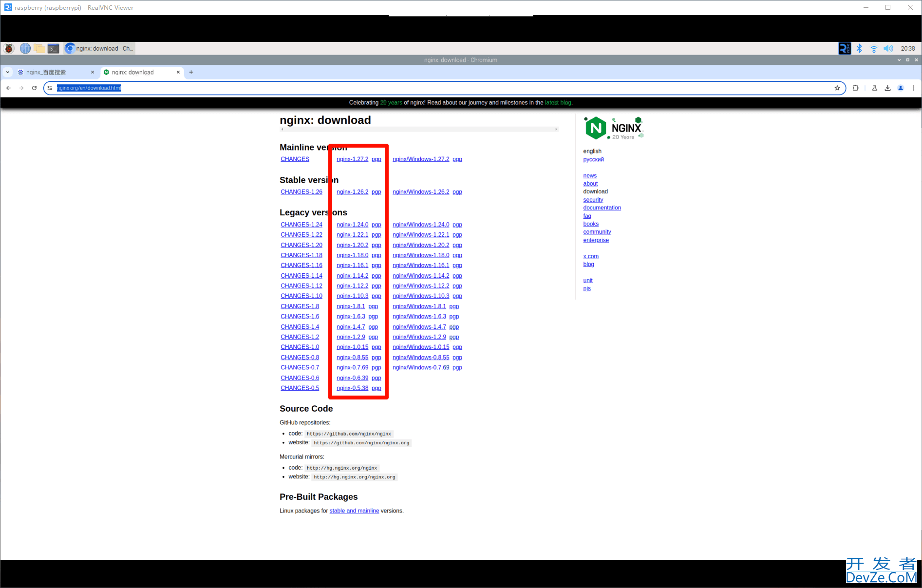922x588 pixels.
Task: Download nginx-1.20.2 source
Action: click(352, 245)
